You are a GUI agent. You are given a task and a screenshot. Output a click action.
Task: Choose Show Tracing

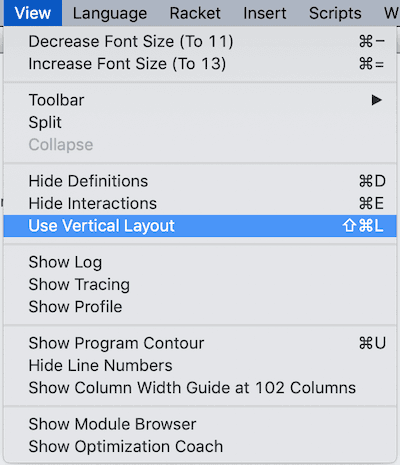point(200,284)
